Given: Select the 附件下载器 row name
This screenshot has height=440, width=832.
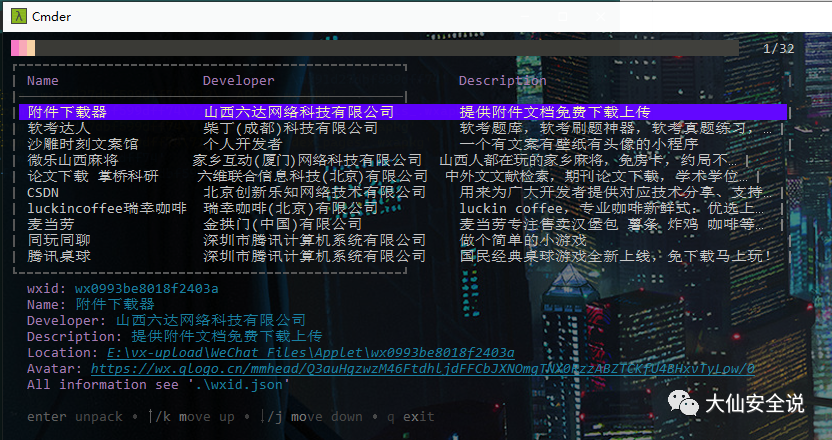Looking at the screenshot, I should point(67,112).
